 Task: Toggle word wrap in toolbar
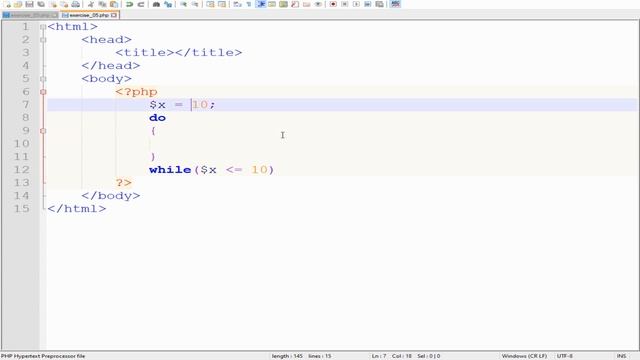click(x=237, y=4)
